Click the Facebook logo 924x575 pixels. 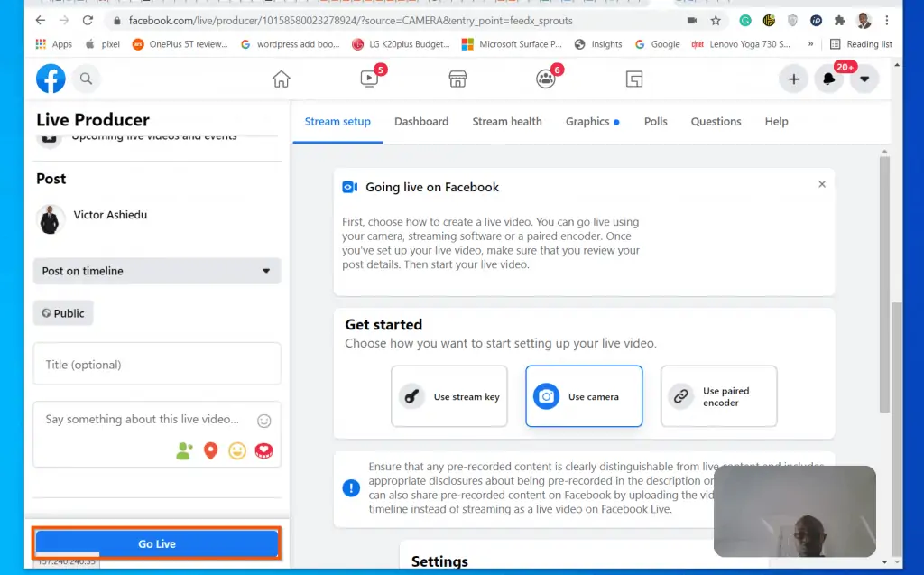[x=51, y=79]
